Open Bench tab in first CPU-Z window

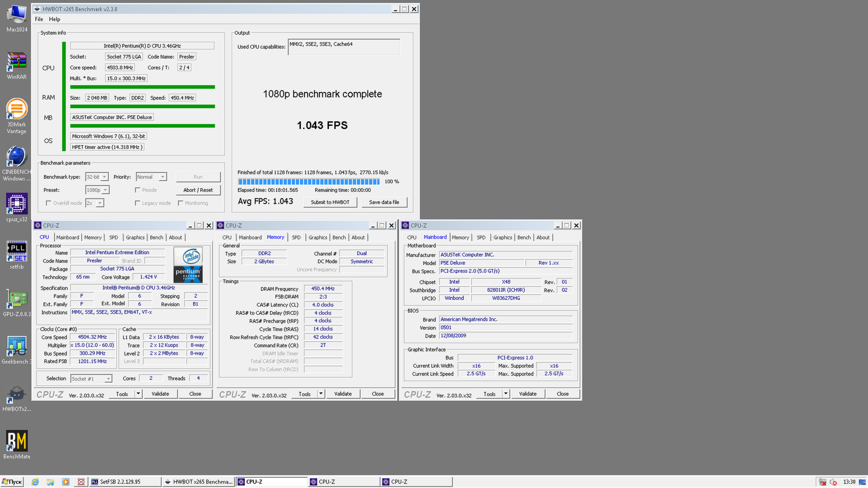pyautogui.click(x=156, y=238)
